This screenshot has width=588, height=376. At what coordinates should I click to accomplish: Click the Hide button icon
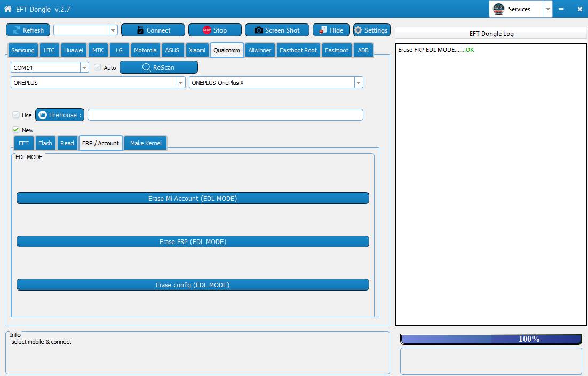pyautogui.click(x=322, y=30)
